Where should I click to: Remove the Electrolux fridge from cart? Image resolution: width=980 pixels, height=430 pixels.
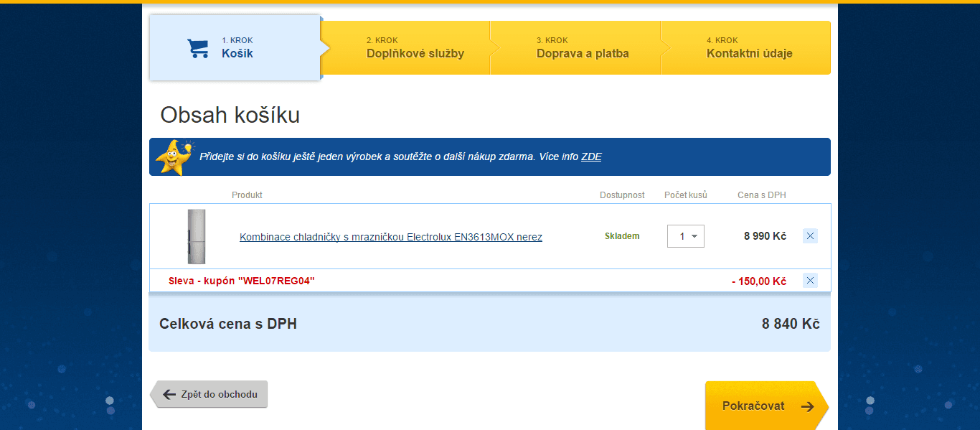(810, 236)
